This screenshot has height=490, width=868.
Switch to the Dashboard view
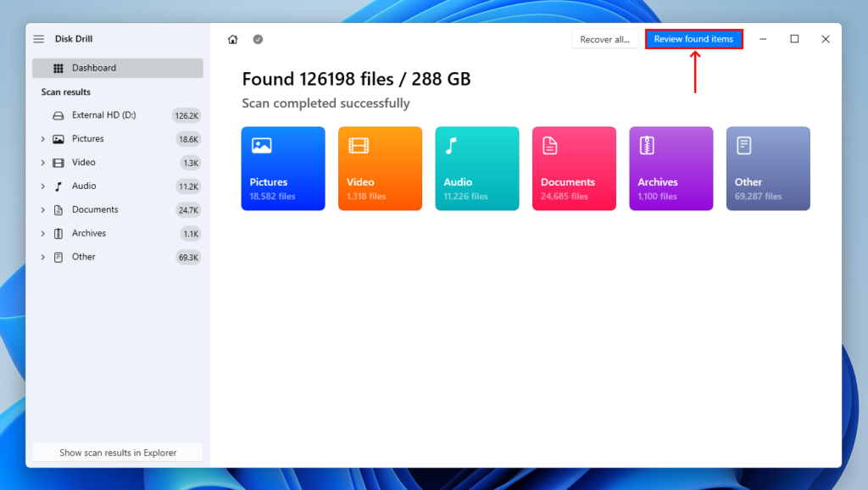(93, 68)
